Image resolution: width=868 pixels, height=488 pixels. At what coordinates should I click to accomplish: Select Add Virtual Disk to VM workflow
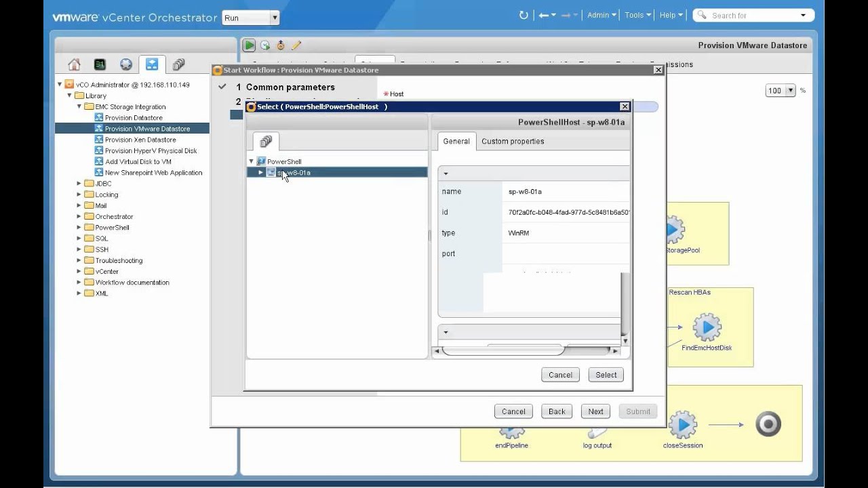coord(138,161)
